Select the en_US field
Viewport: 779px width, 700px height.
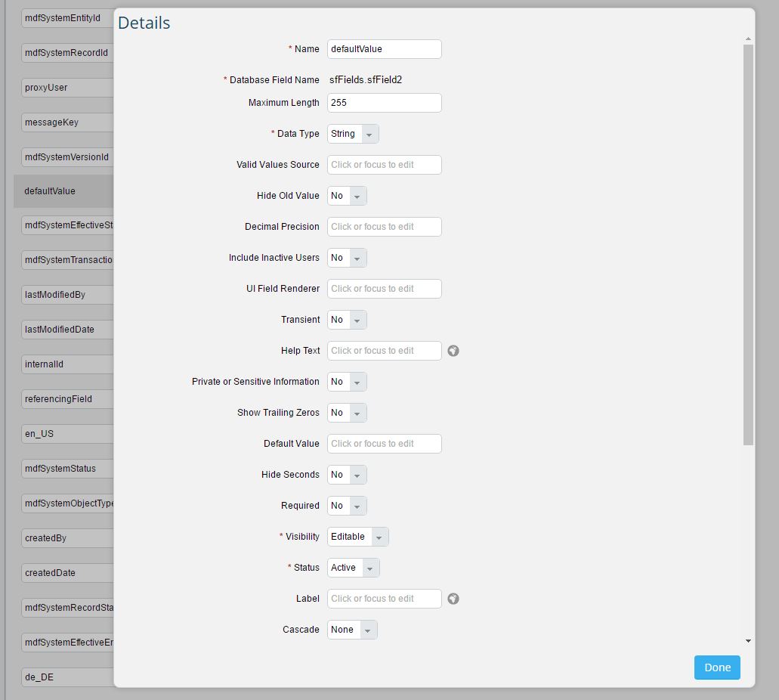(67, 434)
